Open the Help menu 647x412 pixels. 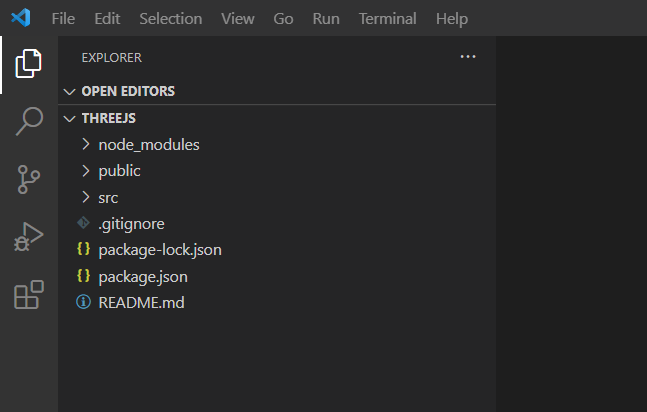(x=452, y=19)
